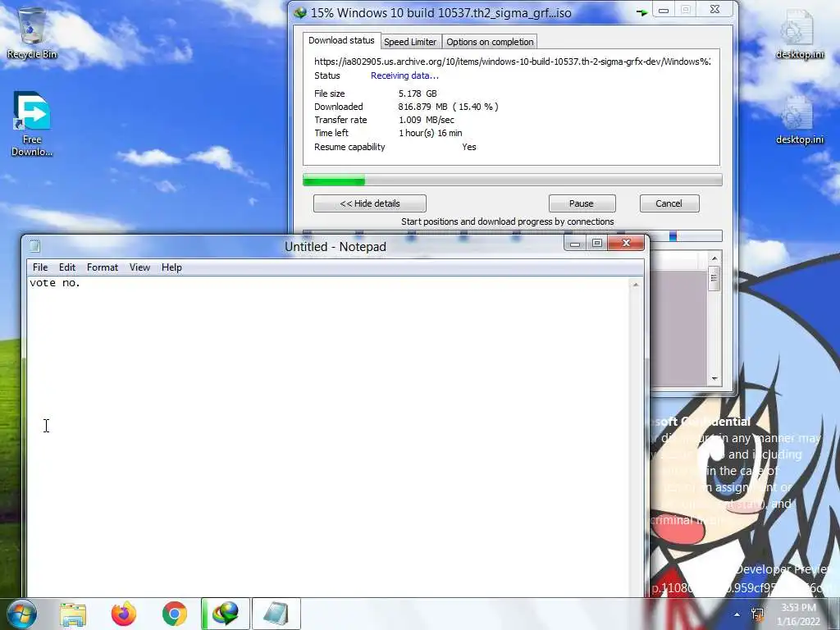This screenshot has width=840, height=630.
Task: Switch to the Download status tab
Action: 341,41
